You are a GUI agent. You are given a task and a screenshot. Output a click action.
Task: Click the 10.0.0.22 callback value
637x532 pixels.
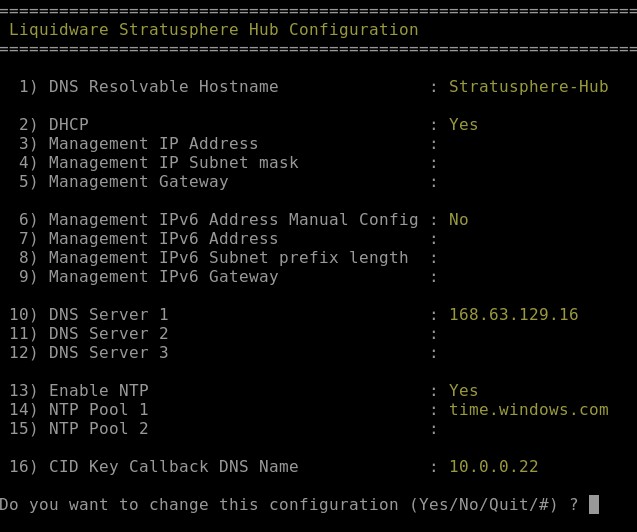[494, 467]
